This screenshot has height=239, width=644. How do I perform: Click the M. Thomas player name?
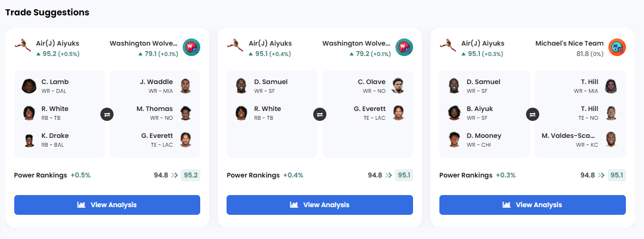155,109
